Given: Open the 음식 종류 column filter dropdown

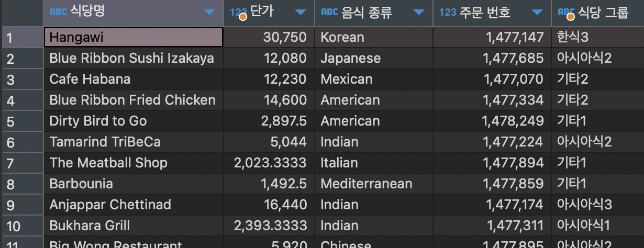Looking at the screenshot, I should pyautogui.click(x=419, y=12).
